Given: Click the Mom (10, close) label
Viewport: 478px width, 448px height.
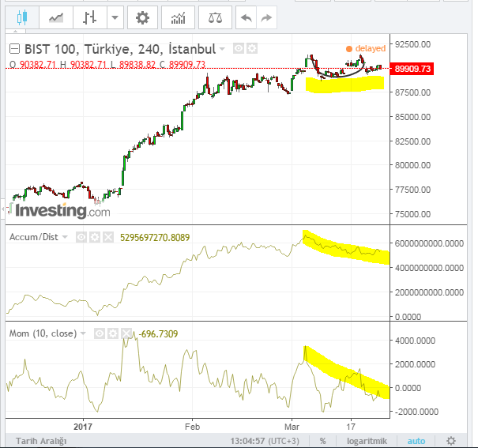Looking at the screenshot, I should (x=43, y=333).
